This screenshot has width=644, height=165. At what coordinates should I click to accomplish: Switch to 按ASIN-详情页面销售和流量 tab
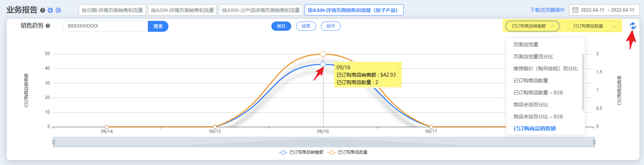(x=182, y=10)
